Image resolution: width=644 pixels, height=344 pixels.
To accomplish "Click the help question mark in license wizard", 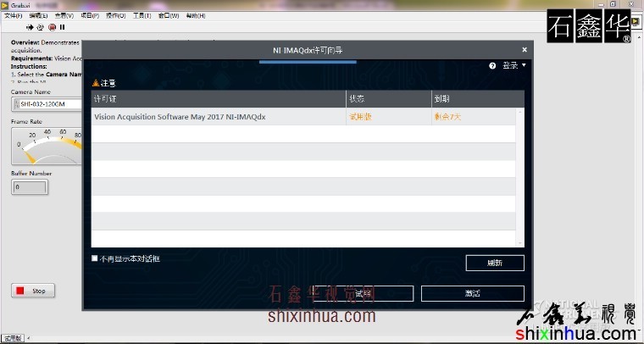I will click(x=492, y=66).
